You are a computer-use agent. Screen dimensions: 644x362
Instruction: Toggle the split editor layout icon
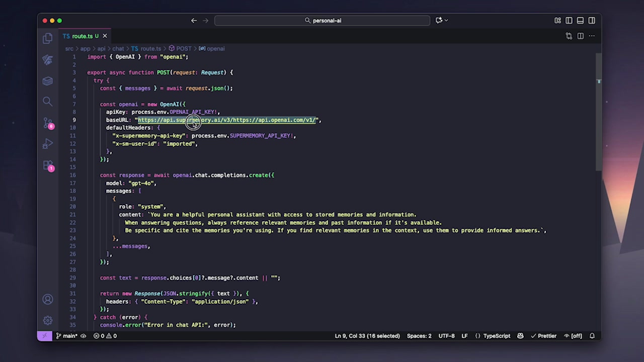click(x=580, y=36)
